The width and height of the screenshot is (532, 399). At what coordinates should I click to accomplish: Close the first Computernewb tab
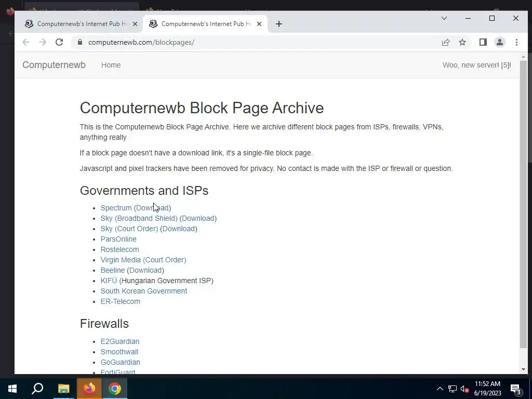(135, 24)
